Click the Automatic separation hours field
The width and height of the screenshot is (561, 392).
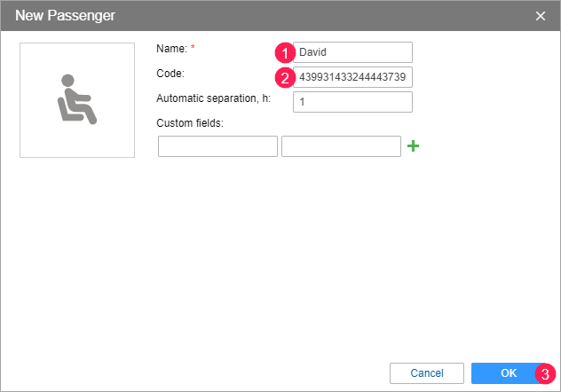coord(352,102)
